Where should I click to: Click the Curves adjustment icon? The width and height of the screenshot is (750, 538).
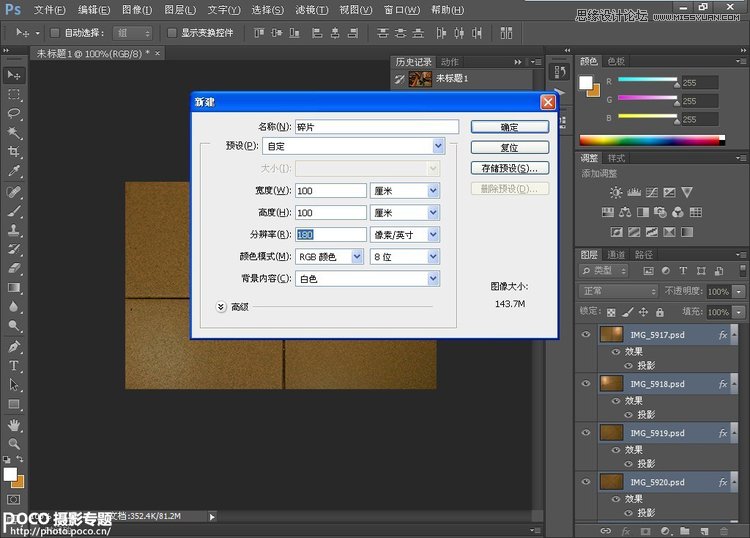click(x=651, y=192)
